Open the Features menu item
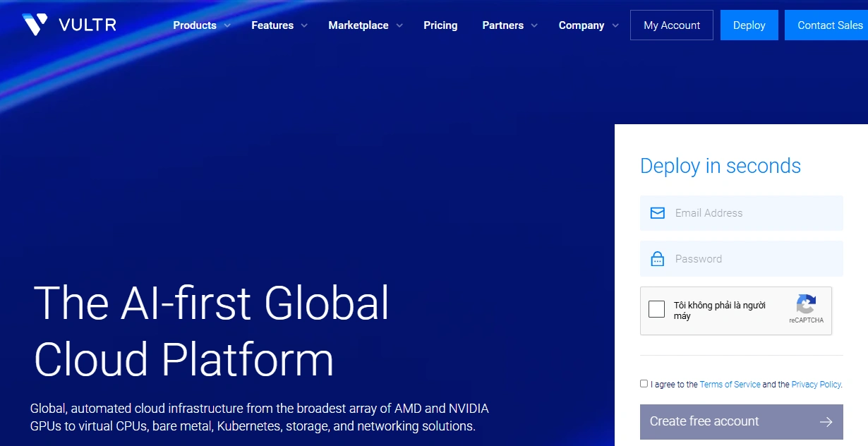Viewport: 868px width, 446px height. pyautogui.click(x=272, y=25)
